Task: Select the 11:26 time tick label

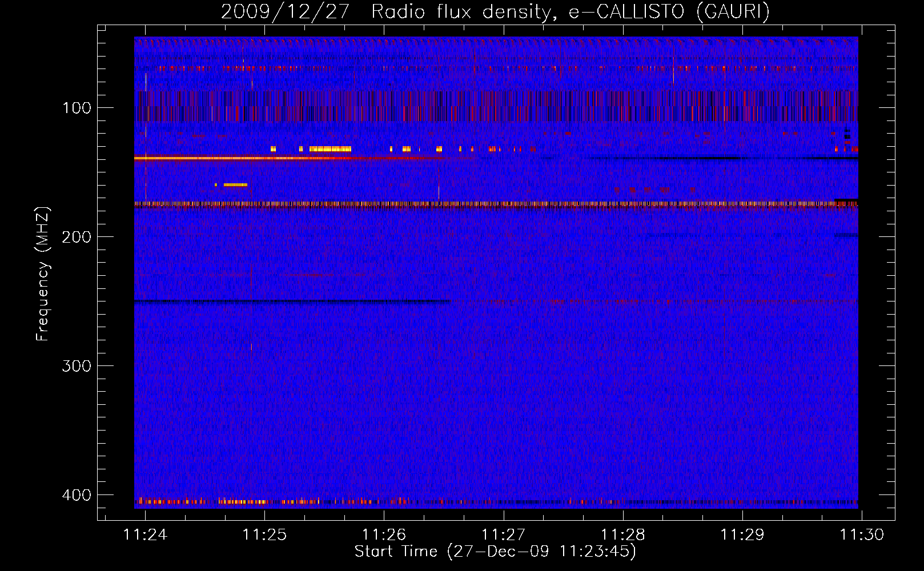Action: 384,534
